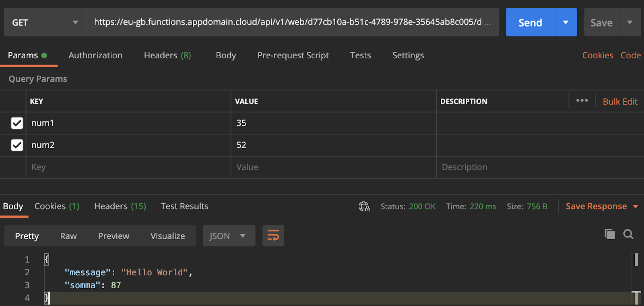
Task: Switch to the Authorization tab
Action: pyautogui.click(x=95, y=56)
